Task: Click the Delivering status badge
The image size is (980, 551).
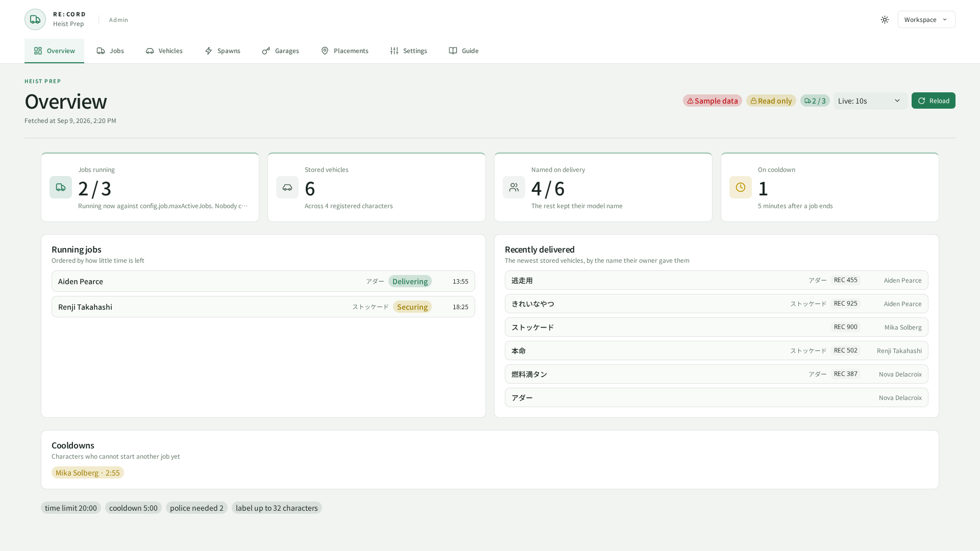Action: 410,281
